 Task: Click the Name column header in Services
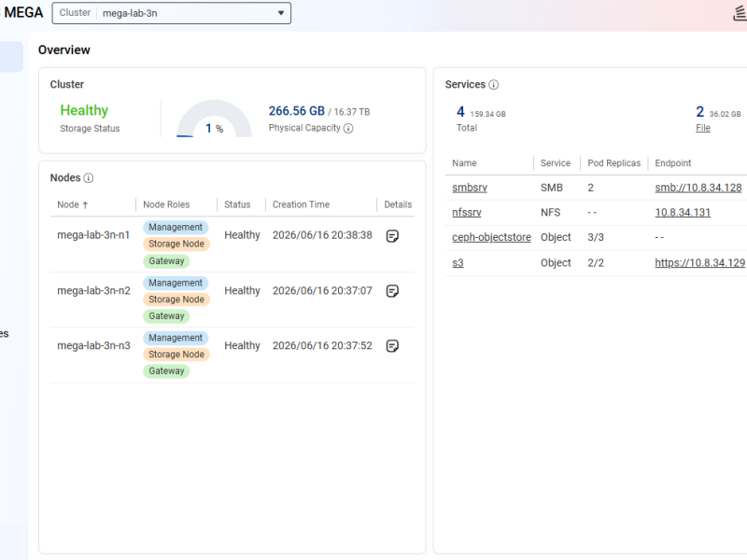point(464,163)
